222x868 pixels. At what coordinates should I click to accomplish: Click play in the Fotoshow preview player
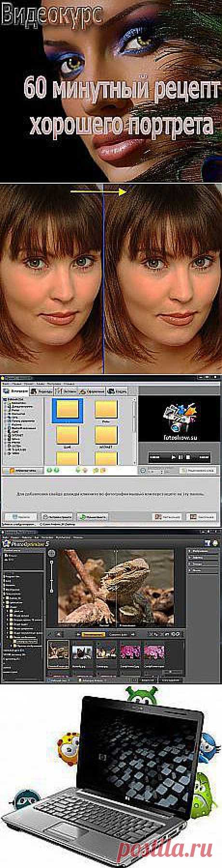174,456
